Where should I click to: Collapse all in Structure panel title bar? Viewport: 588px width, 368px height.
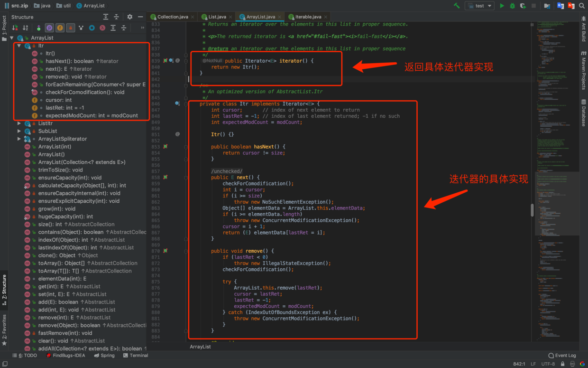(x=116, y=17)
